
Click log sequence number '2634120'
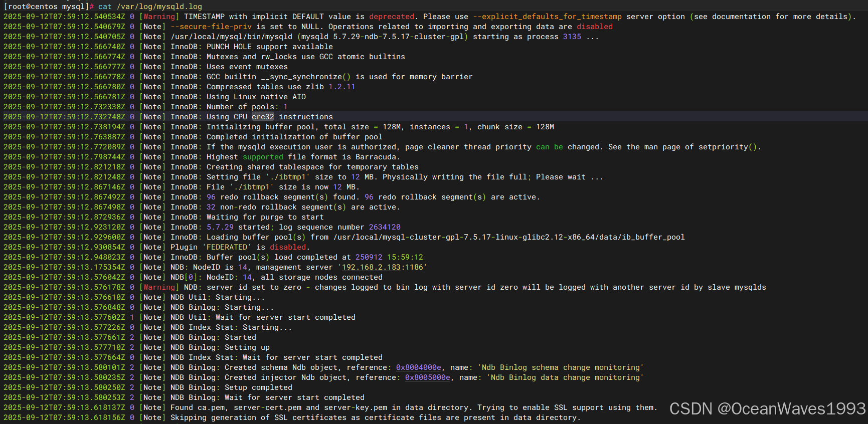click(385, 227)
